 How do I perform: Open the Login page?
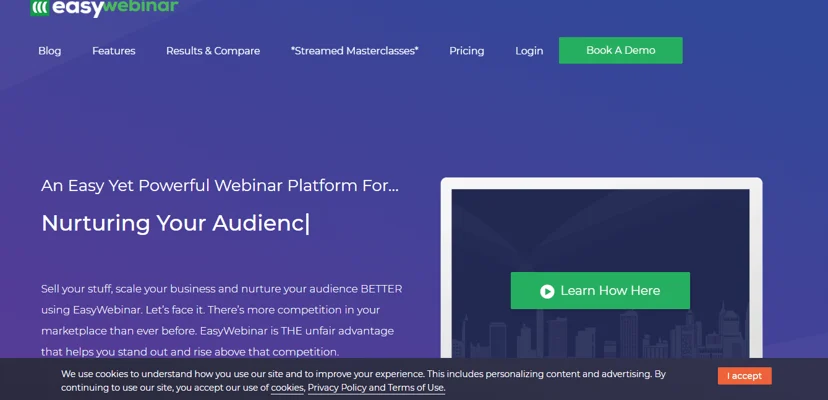pos(529,51)
